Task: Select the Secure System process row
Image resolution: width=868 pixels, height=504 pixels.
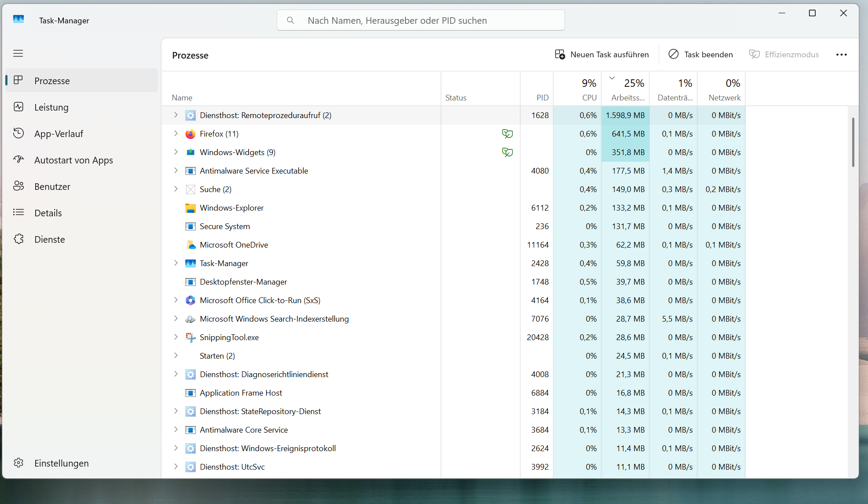Action: click(x=453, y=226)
